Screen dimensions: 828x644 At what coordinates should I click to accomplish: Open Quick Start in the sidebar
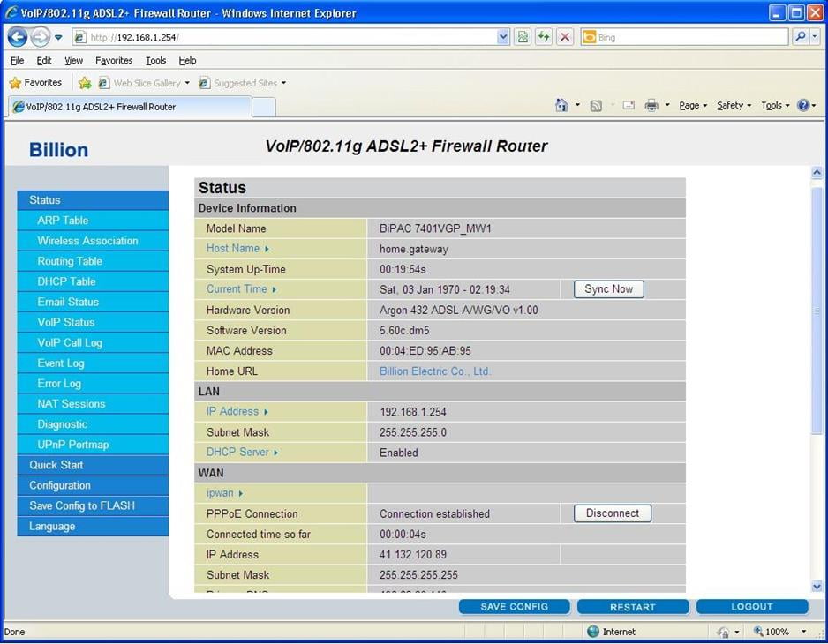pos(93,465)
